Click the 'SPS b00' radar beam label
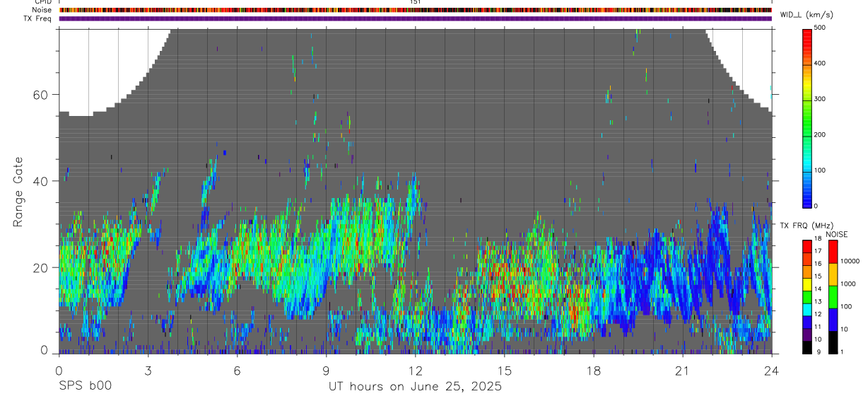 click(84, 386)
